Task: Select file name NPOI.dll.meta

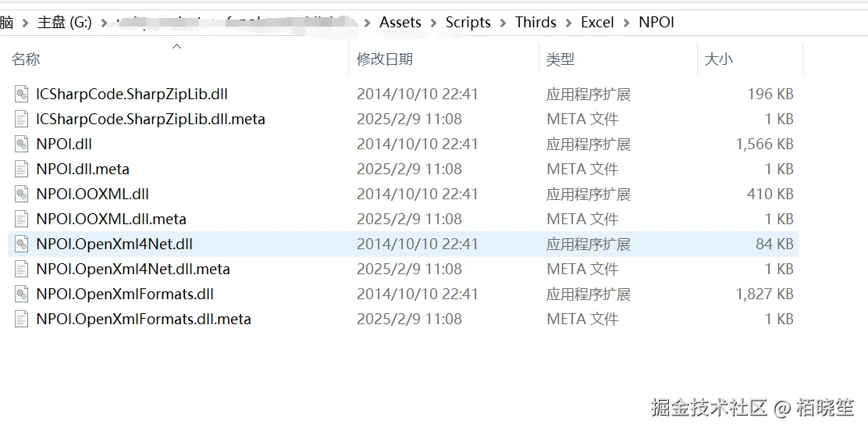Action: [x=83, y=169]
